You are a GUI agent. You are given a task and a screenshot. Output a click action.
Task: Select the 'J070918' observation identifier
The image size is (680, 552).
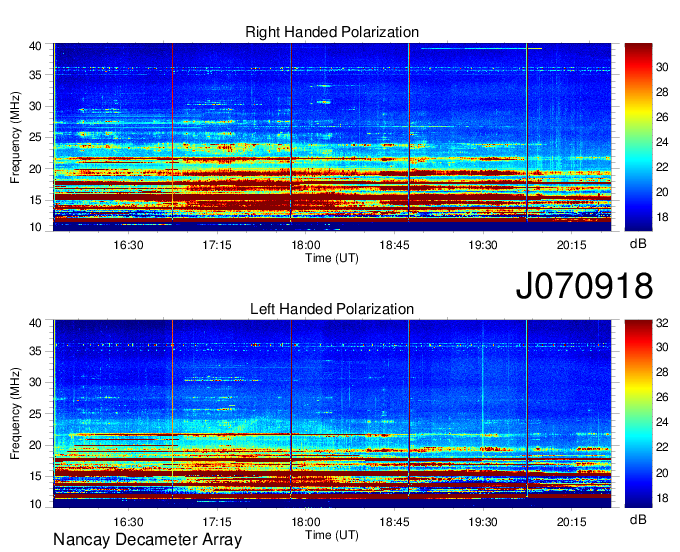click(584, 286)
